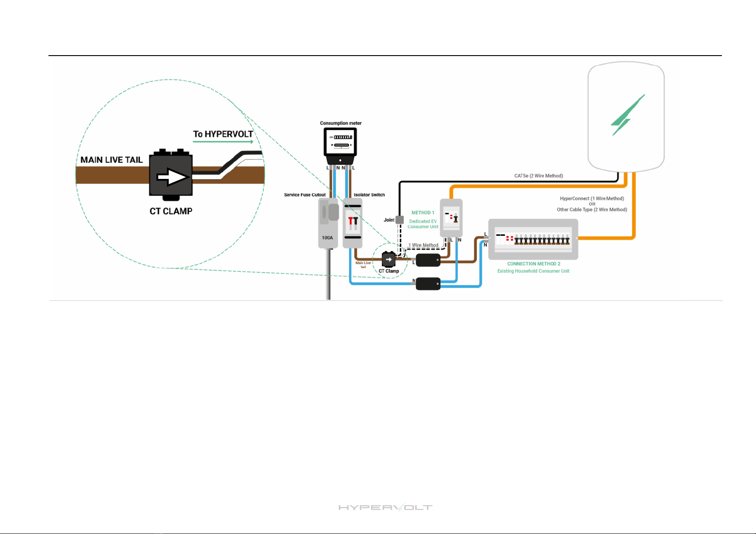
Task: Click the "Service Fuse Cutout" label
Action: [305, 195]
